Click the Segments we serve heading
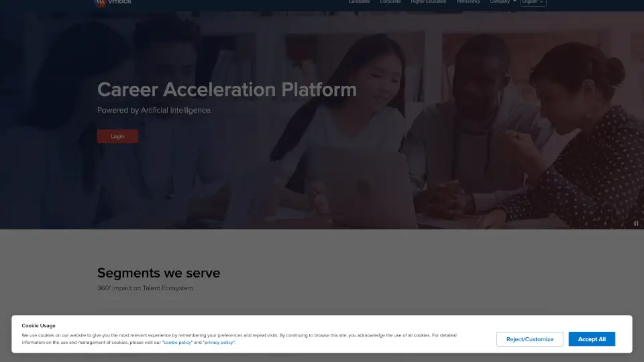Image resolution: width=644 pixels, height=362 pixels. point(158,273)
